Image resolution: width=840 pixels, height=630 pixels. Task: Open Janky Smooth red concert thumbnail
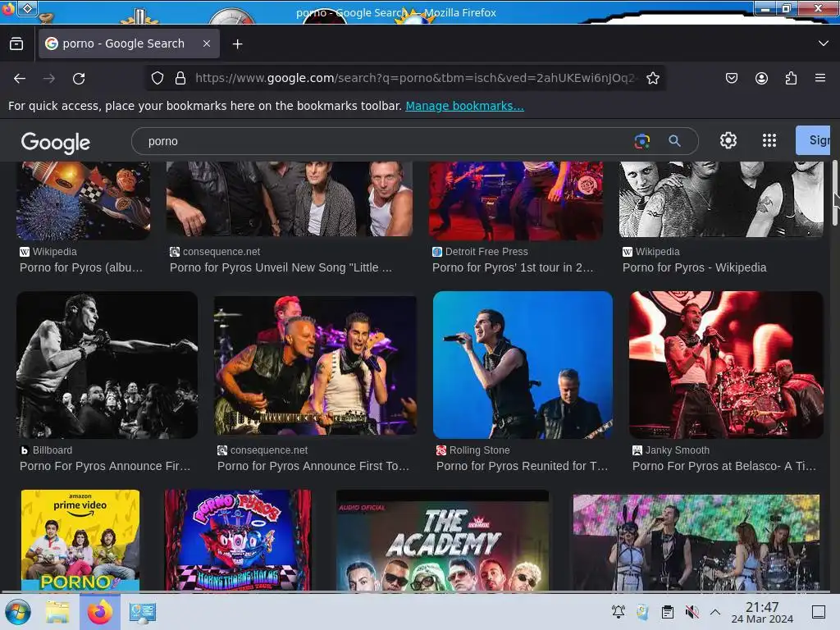[x=726, y=365]
